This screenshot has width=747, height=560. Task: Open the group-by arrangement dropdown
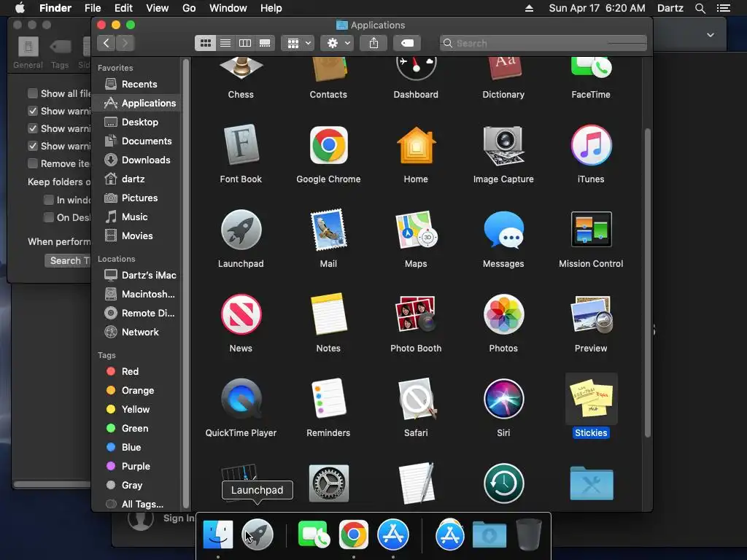coord(298,43)
